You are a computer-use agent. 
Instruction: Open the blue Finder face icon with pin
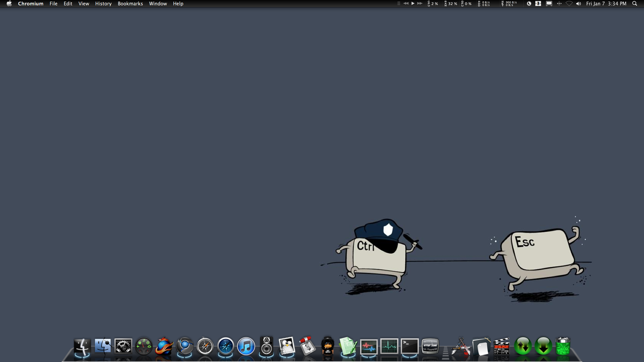click(x=103, y=346)
